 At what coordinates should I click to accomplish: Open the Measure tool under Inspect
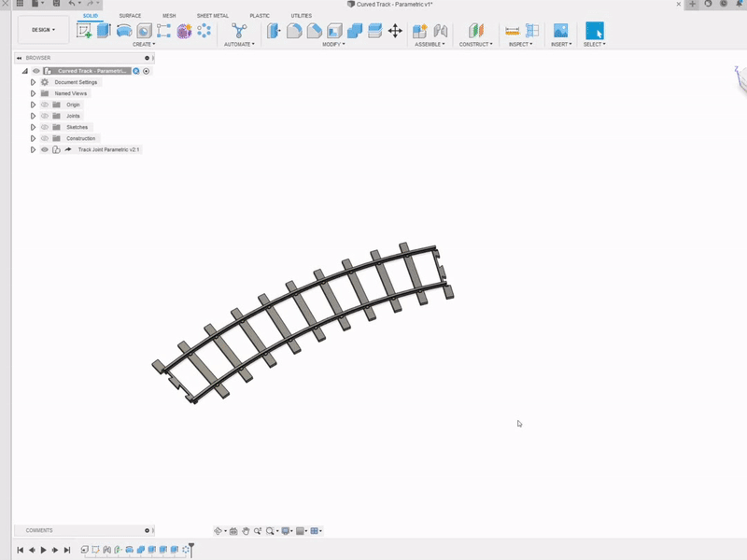tap(511, 29)
